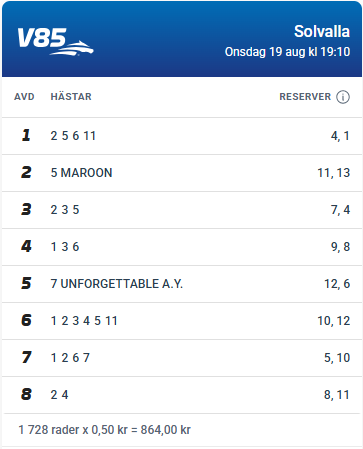The height and width of the screenshot is (449, 363).
Task: Select race number 8 badge
Action: pos(26,394)
